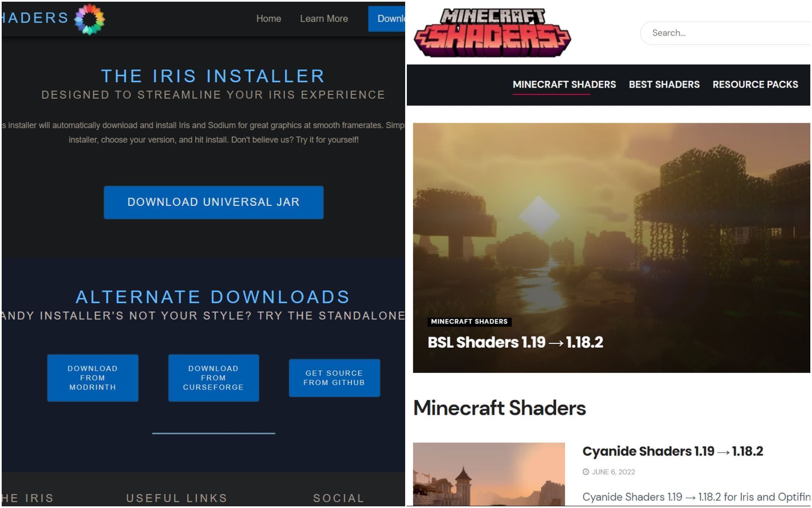The height and width of the screenshot is (508, 812).
Task: Click DOWNLOAD FROM CURSEFORGE
Action: 213,377
